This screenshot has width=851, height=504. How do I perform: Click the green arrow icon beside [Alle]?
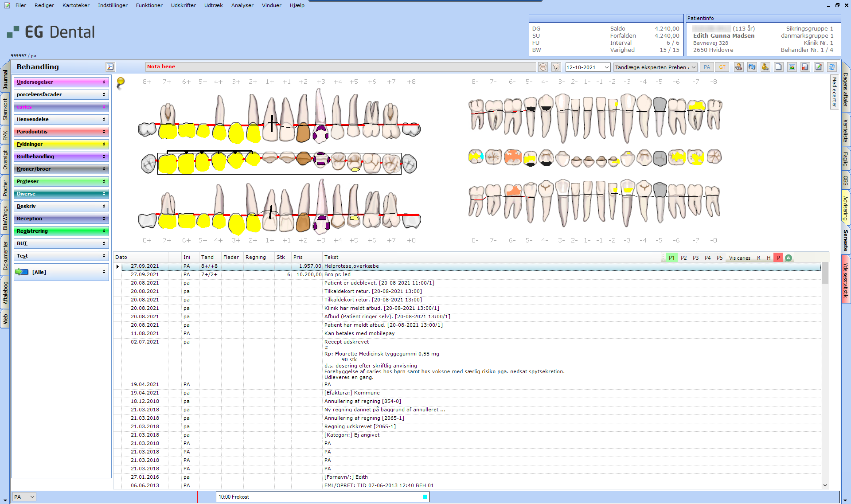point(22,272)
